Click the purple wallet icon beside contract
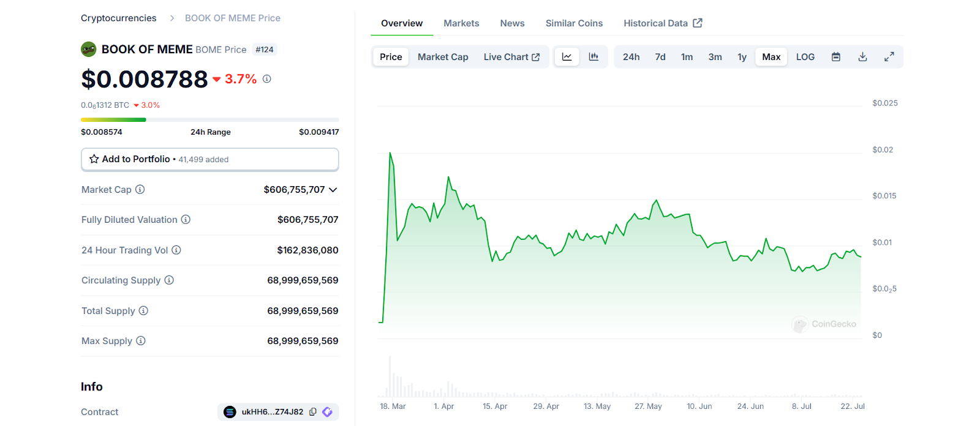This screenshot has width=980, height=426. (328, 412)
